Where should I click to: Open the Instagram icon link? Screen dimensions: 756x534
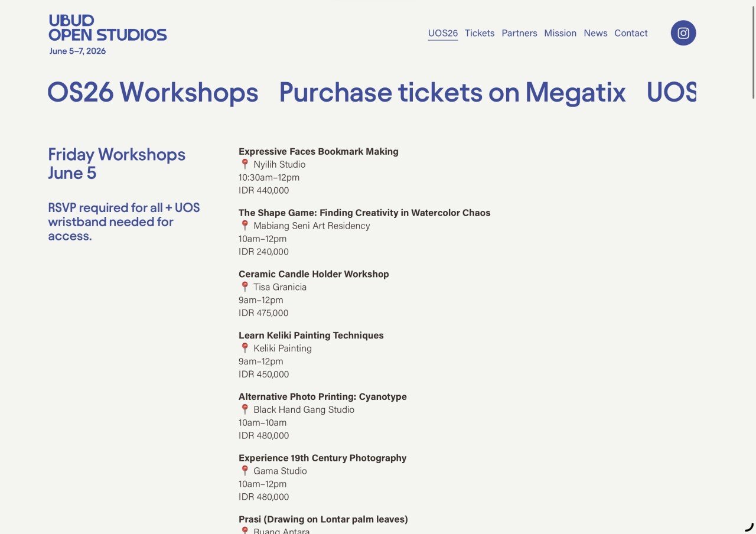click(683, 33)
